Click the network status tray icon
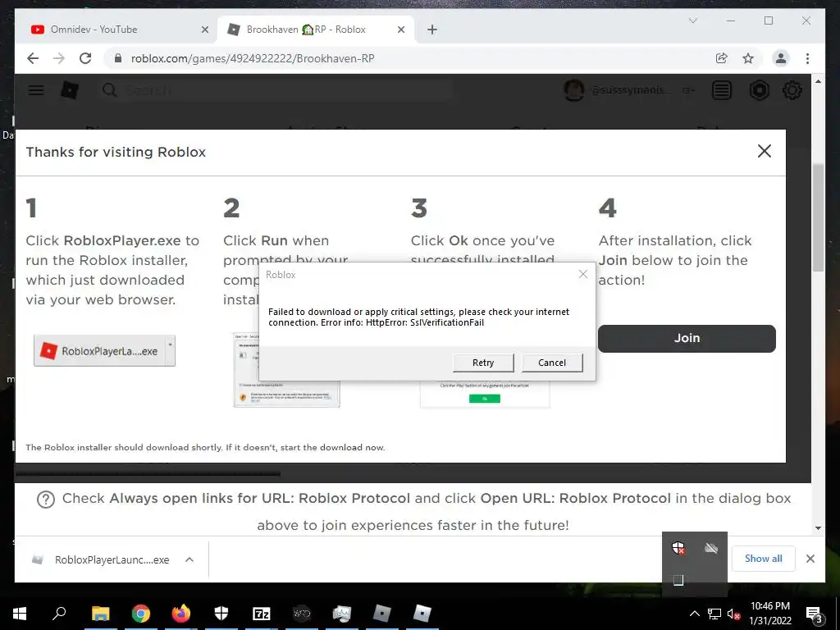Screen dimensions: 840x630 (714, 614)
